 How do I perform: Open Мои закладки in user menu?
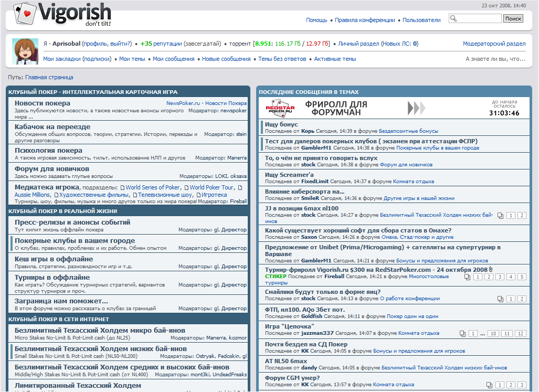click(62, 59)
